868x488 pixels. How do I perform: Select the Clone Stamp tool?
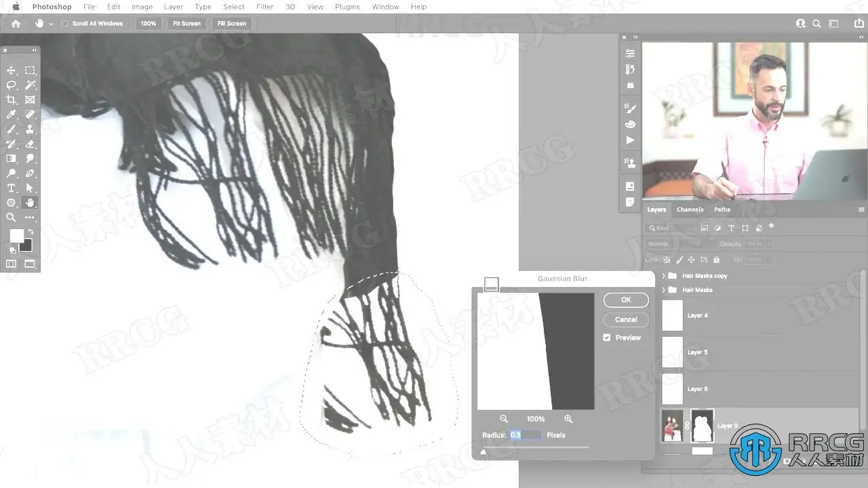[x=30, y=129]
